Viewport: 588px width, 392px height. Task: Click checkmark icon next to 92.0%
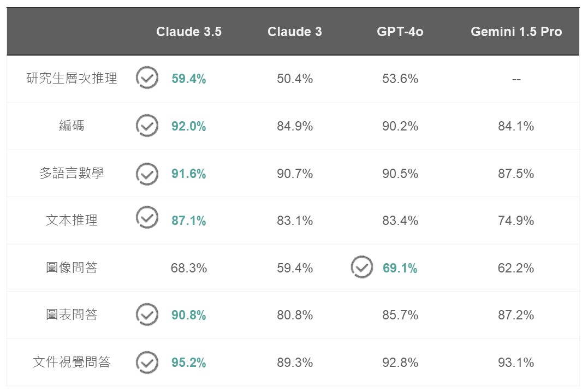[146, 126]
